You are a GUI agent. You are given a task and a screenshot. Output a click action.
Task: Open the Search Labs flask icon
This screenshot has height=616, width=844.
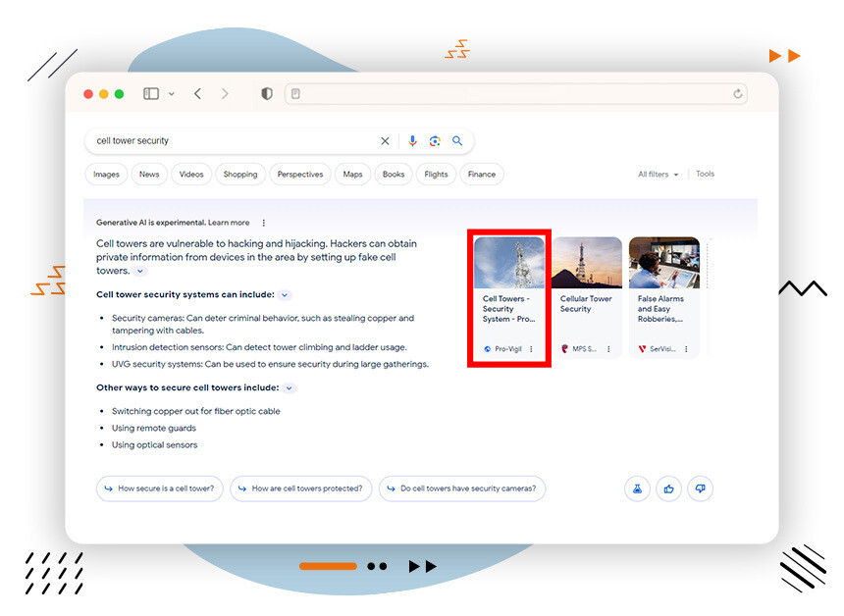(637, 488)
